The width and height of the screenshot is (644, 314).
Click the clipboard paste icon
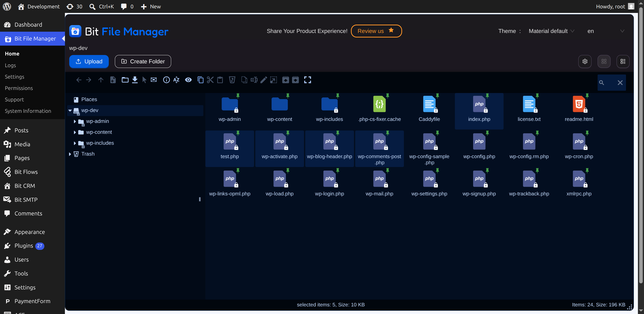220,80
